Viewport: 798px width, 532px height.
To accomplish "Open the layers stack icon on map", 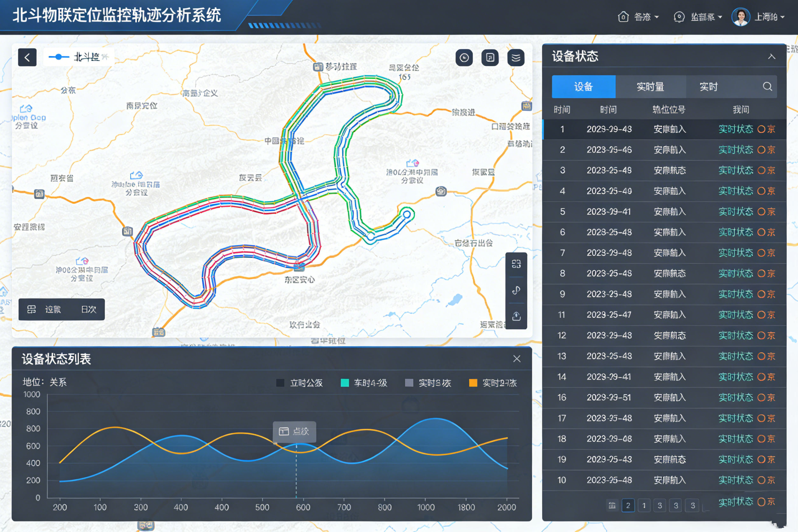I will pos(515,58).
